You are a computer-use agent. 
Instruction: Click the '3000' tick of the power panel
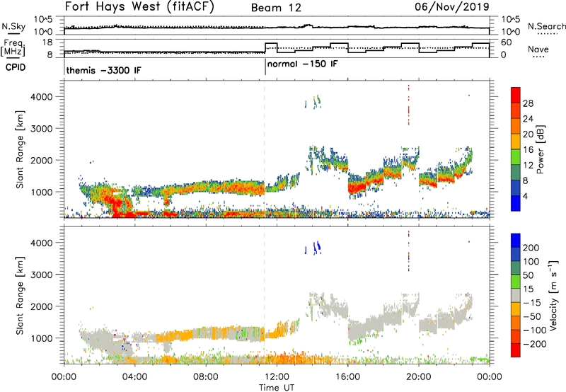tap(41, 129)
